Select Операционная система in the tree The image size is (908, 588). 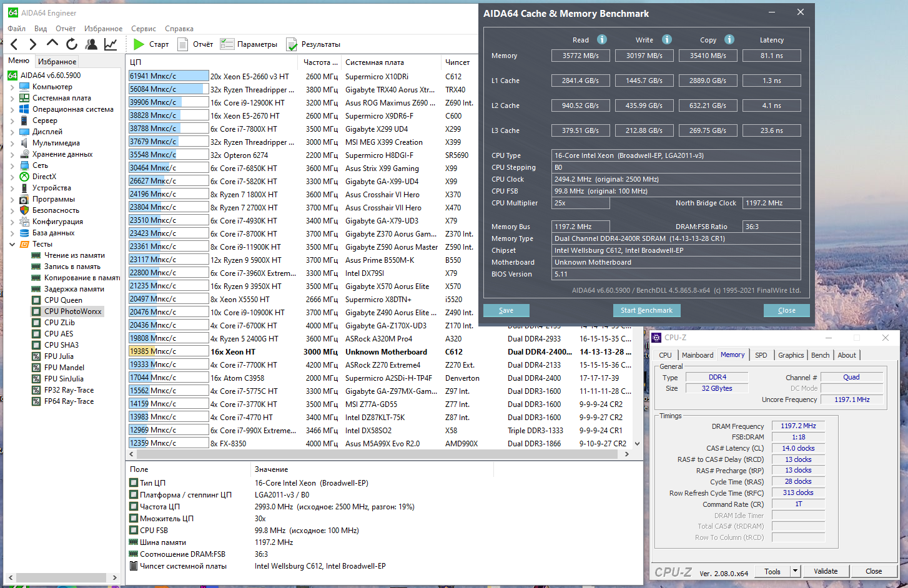pos(72,109)
